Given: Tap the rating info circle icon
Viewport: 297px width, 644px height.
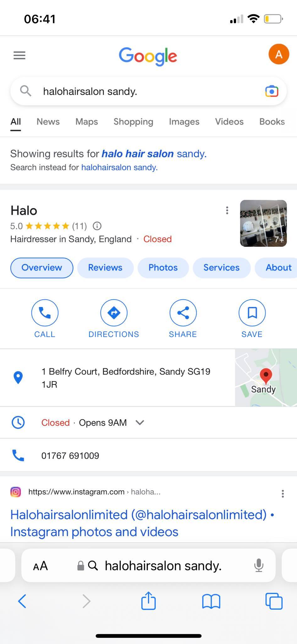Looking at the screenshot, I should [97, 226].
